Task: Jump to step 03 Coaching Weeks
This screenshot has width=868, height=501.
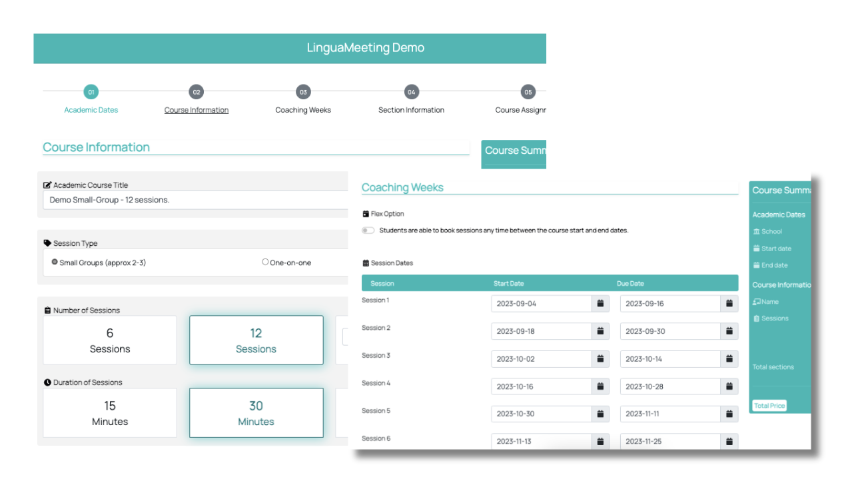Action: 303,93
